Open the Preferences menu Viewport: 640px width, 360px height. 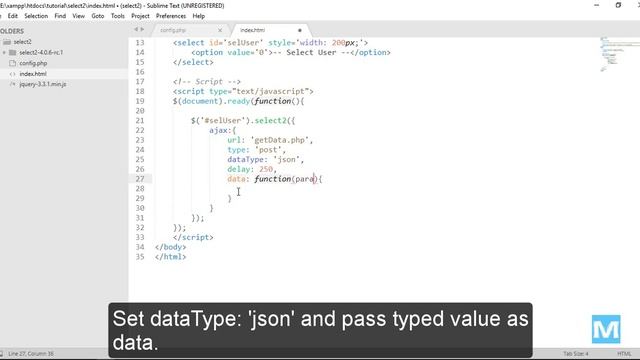(171, 16)
